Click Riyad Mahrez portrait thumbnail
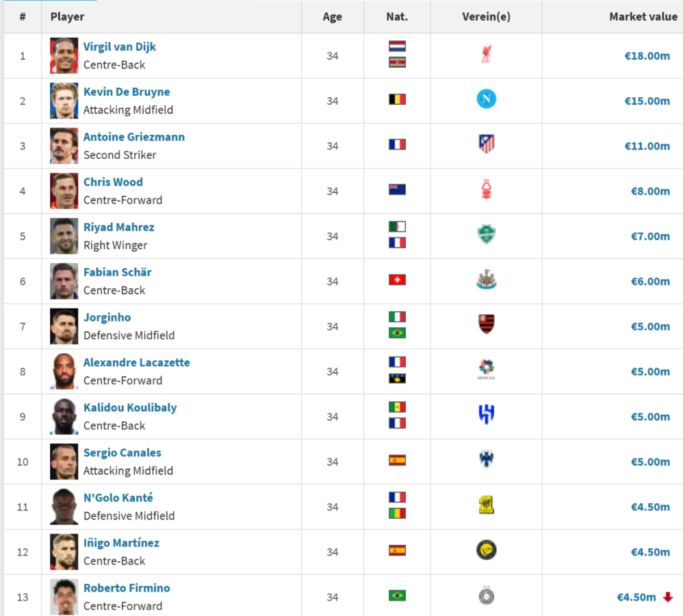The image size is (683, 616). click(64, 236)
